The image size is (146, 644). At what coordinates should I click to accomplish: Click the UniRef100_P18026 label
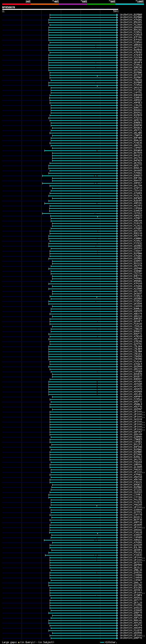coord(131,324)
